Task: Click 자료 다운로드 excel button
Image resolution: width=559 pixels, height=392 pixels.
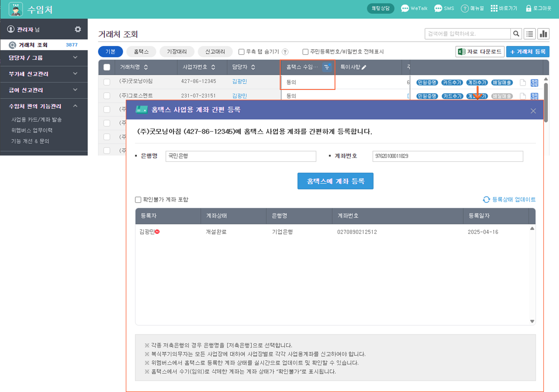Action: pyautogui.click(x=480, y=52)
